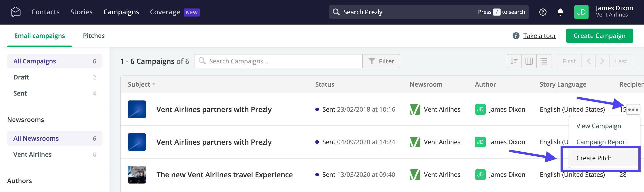Switch to list view layout icon
This screenshot has width=644, height=192.
(544, 61)
